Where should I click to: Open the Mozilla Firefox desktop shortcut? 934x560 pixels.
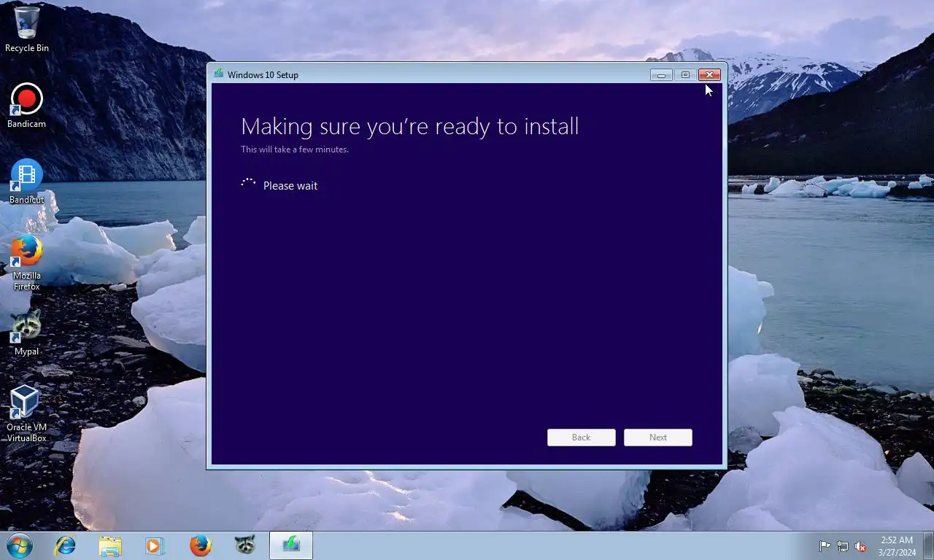click(x=27, y=262)
